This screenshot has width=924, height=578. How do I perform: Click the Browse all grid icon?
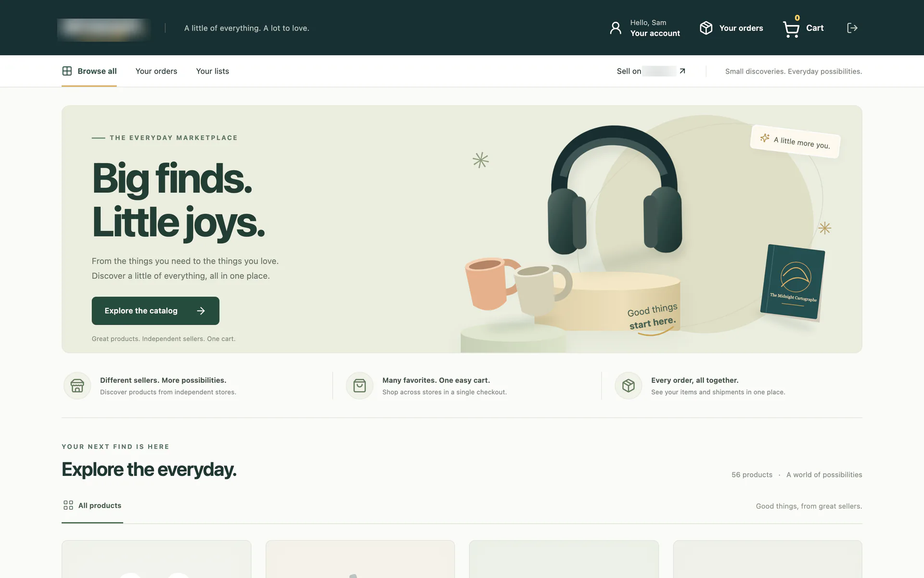(x=67, y=71)
